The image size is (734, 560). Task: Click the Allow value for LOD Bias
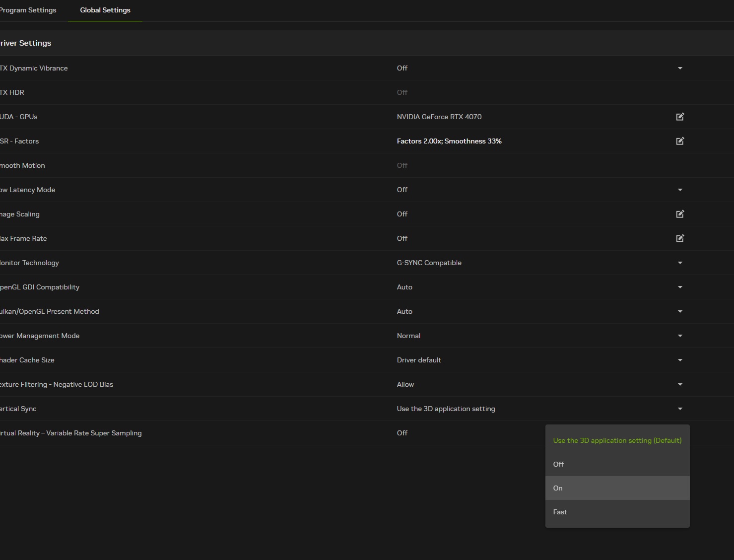tap(405, 384)
